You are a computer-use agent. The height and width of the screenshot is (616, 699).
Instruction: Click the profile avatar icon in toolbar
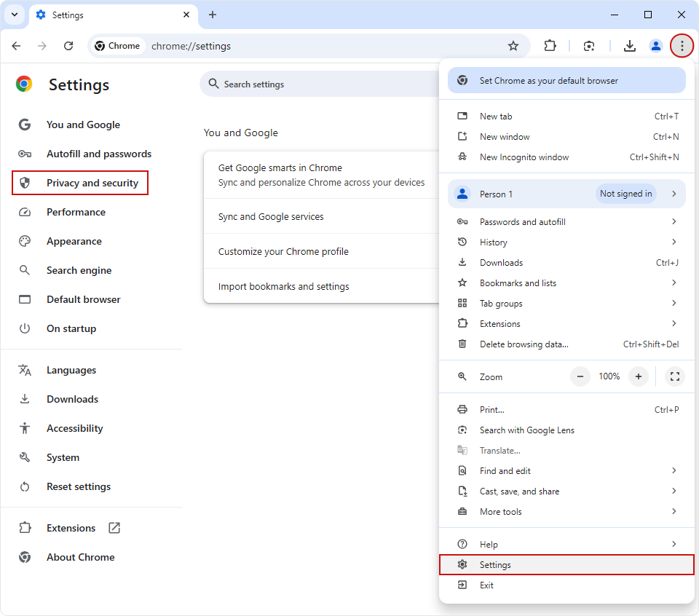pyautogui.click(x=656, y=46)
